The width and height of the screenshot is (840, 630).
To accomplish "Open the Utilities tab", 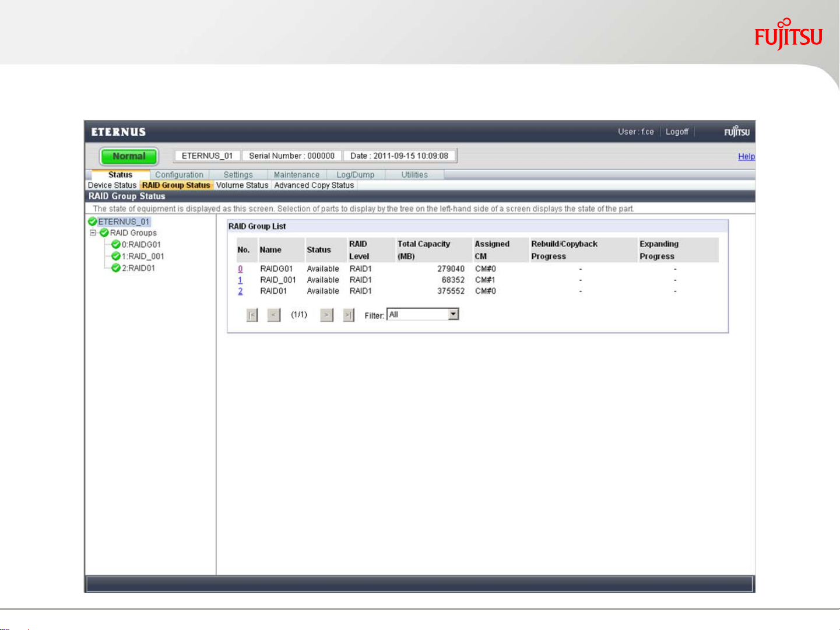I will [x=414, y=175].
